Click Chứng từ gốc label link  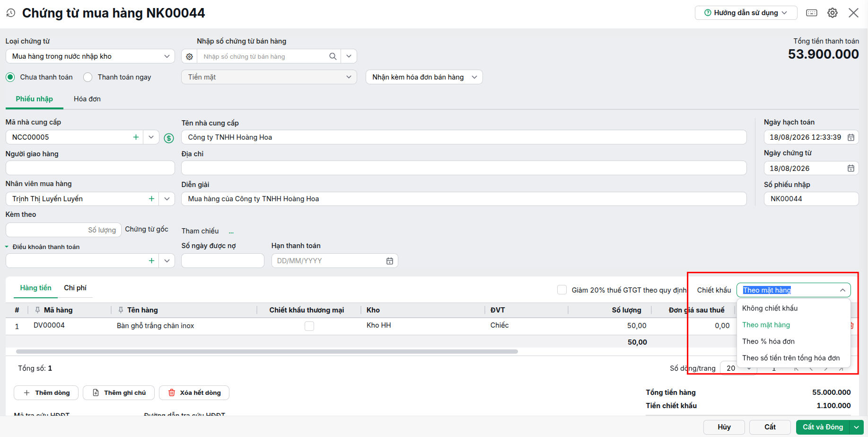click(x=147, y=229)
